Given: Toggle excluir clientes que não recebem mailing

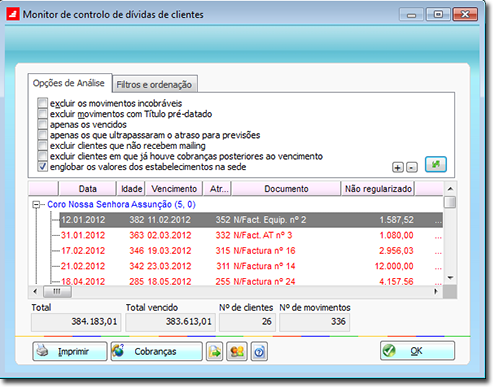Looking at the screenshot, I should [42, 146].
